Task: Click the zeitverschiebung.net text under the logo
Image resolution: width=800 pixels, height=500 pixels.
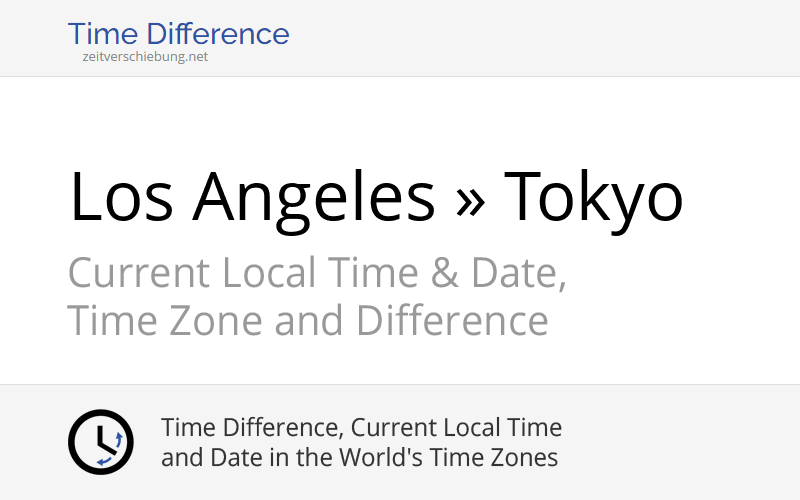Action: (x=145, y=57)
